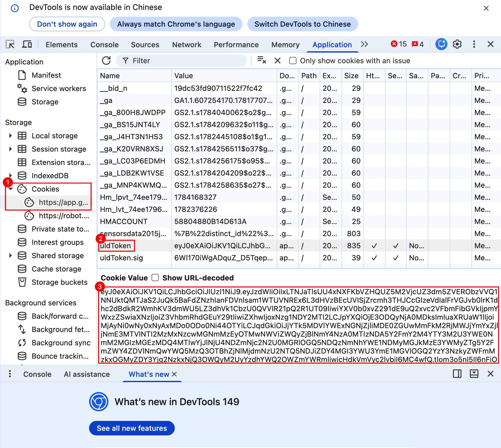Focus the cookie Filter input field
Screen dimensions: 501x448
coord(181,61)
